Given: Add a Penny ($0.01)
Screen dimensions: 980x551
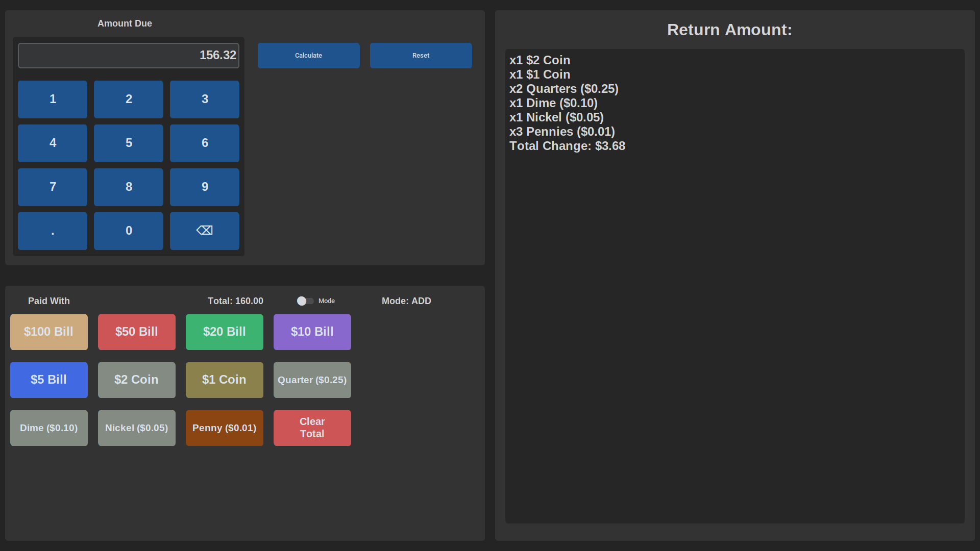Looking at the screenshot, I should click(225, 428).
